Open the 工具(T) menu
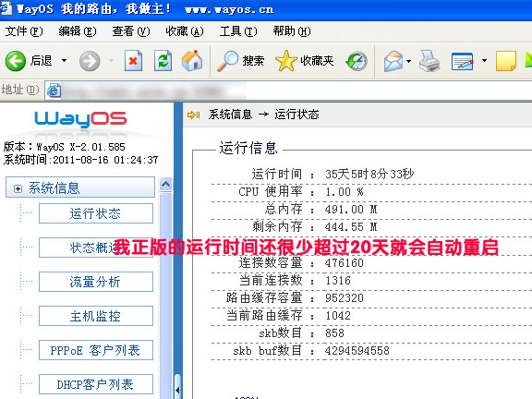532x399 pixels. point(238,31)
